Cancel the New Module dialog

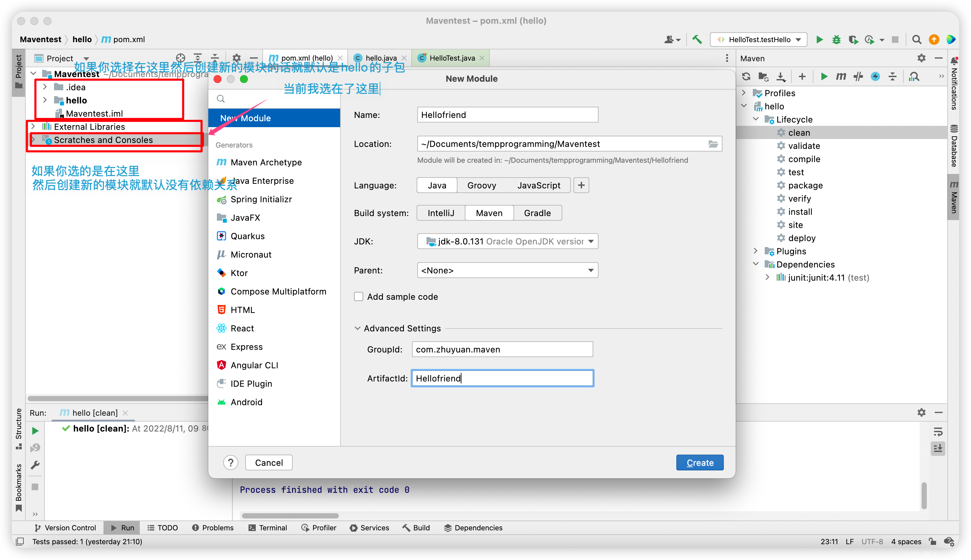point(269,462)
